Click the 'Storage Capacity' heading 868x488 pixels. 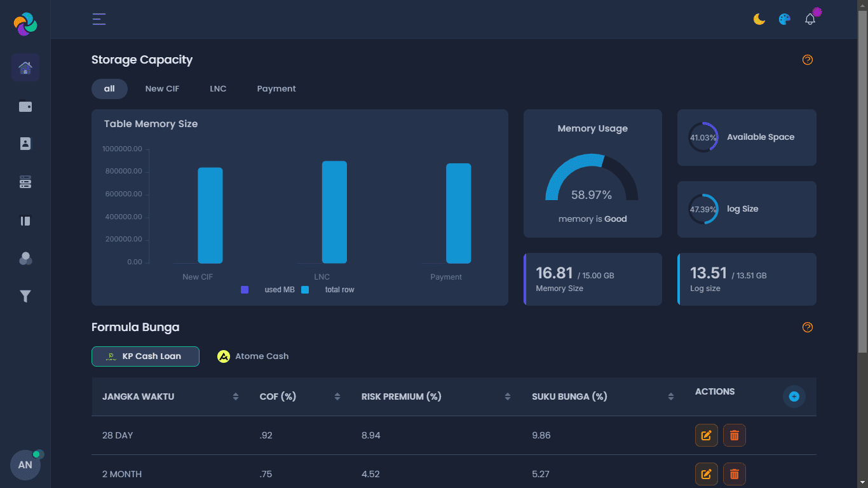(x=142, y=60)
